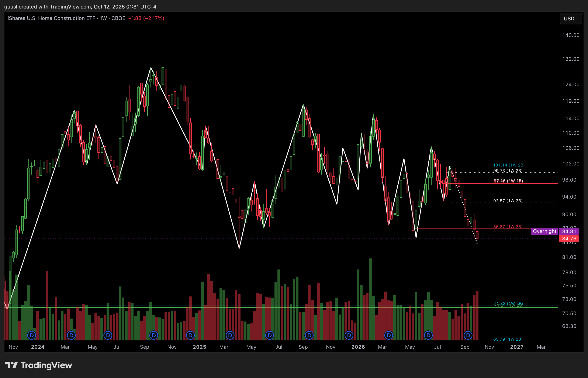This screenshot has width=588, height=378.
Task: Click the dividend marker for June 2024
Action: [108, 335]
